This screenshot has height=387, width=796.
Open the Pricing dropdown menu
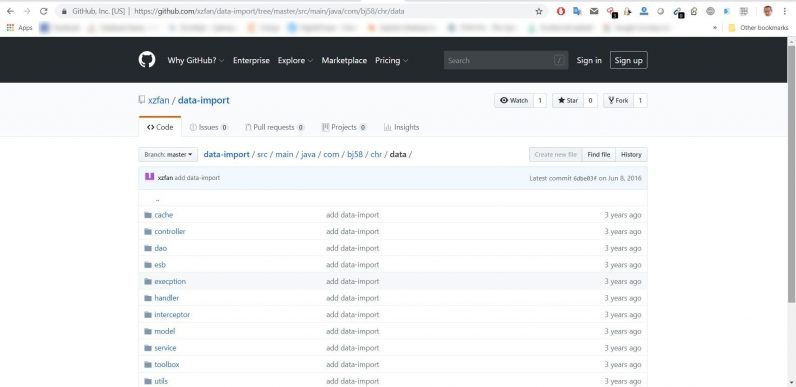pos(391,60)
